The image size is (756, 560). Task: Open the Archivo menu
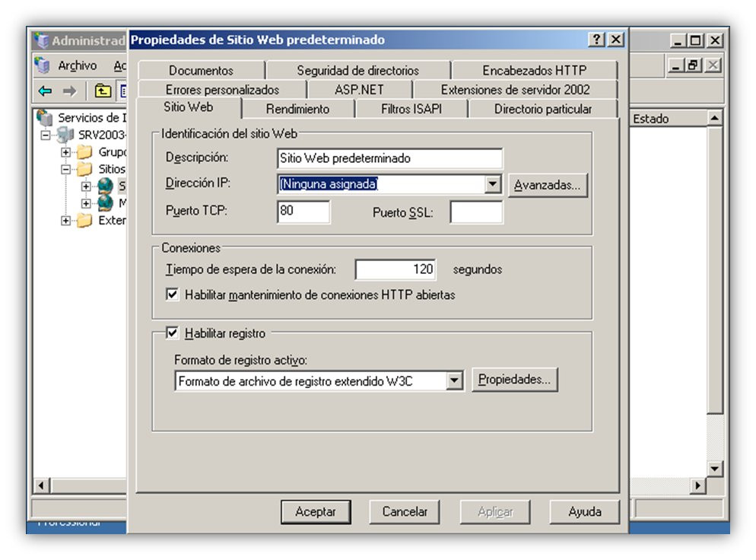(x=77, y=65)
